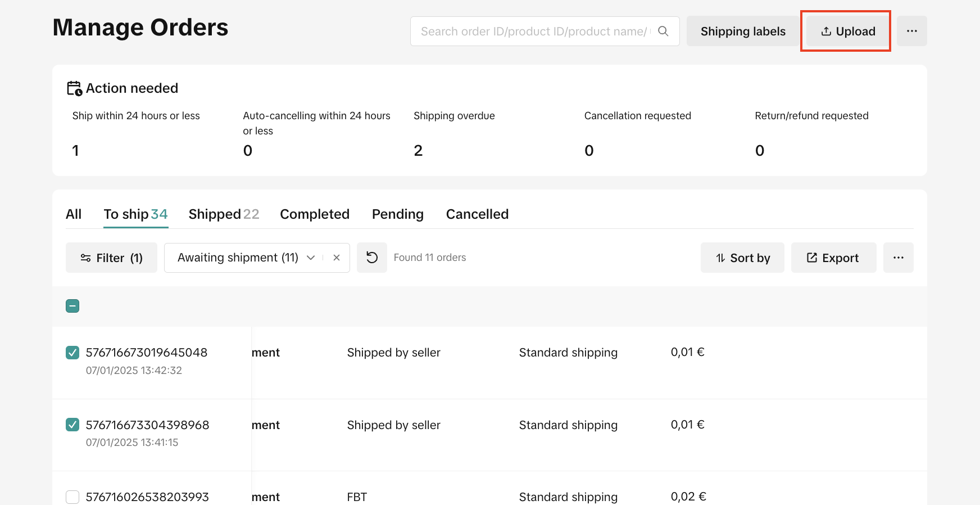Open the Sort by menu
The image size is (980, 505).
click(x=742, y=258)
